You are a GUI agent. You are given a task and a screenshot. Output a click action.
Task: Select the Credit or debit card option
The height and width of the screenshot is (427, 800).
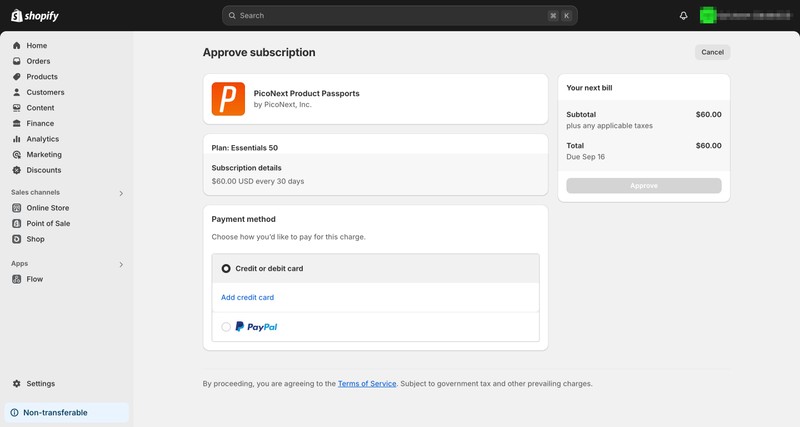(x=226, y=268)
